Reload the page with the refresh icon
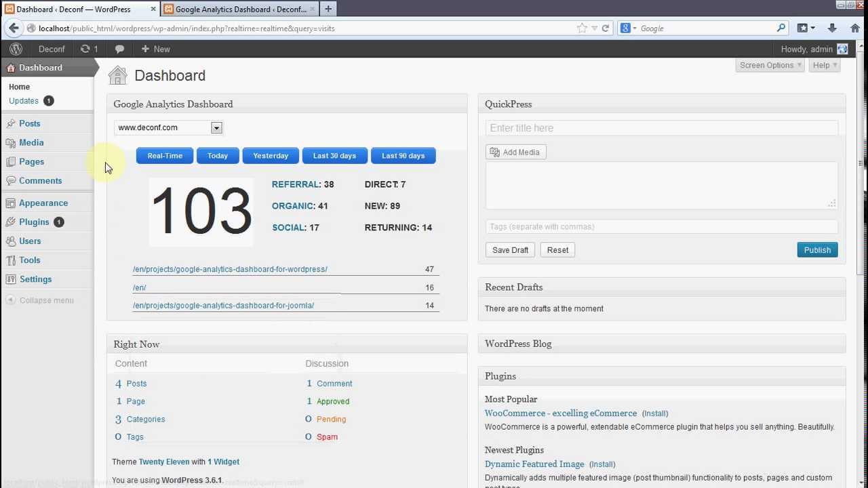This screenshot has height=488, width=868. coord(606,28)
